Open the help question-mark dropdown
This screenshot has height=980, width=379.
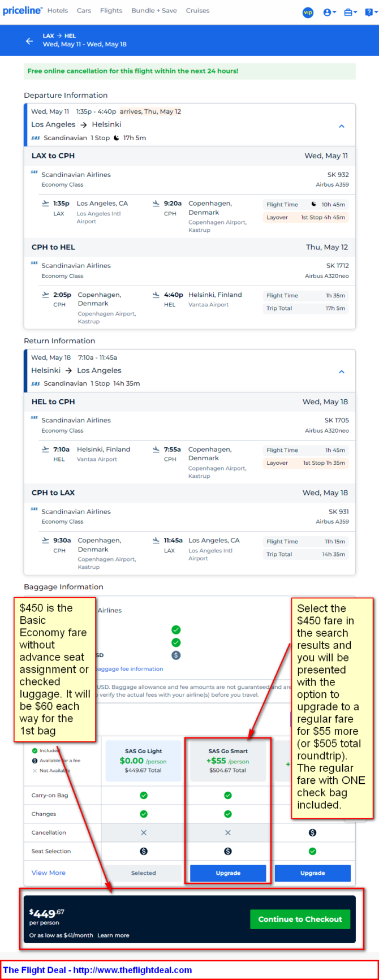[371, 12]
